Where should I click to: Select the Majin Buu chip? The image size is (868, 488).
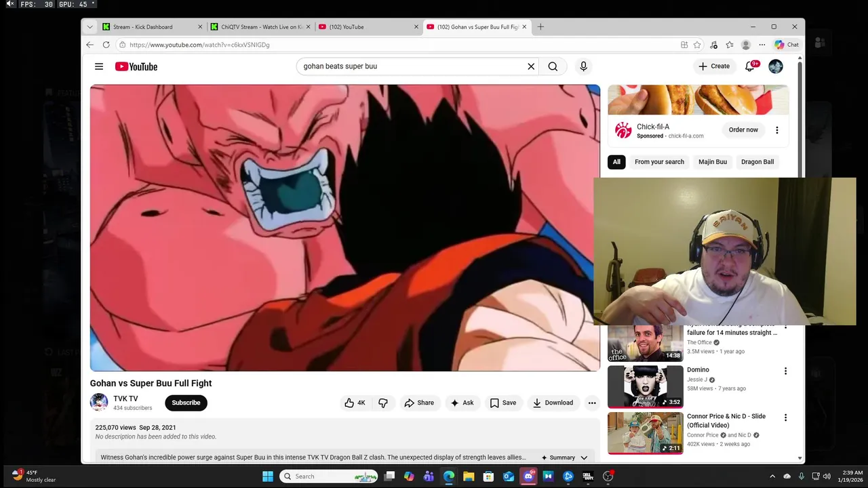(713, 162)
